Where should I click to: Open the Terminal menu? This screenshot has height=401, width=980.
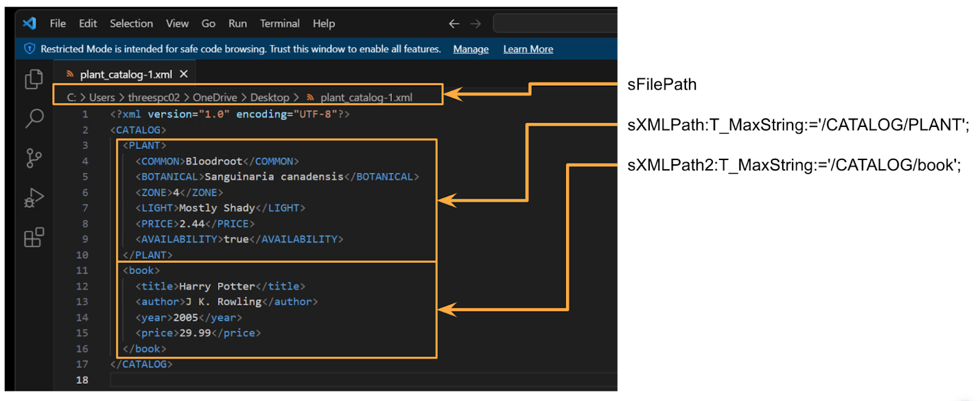pos(279,23)
